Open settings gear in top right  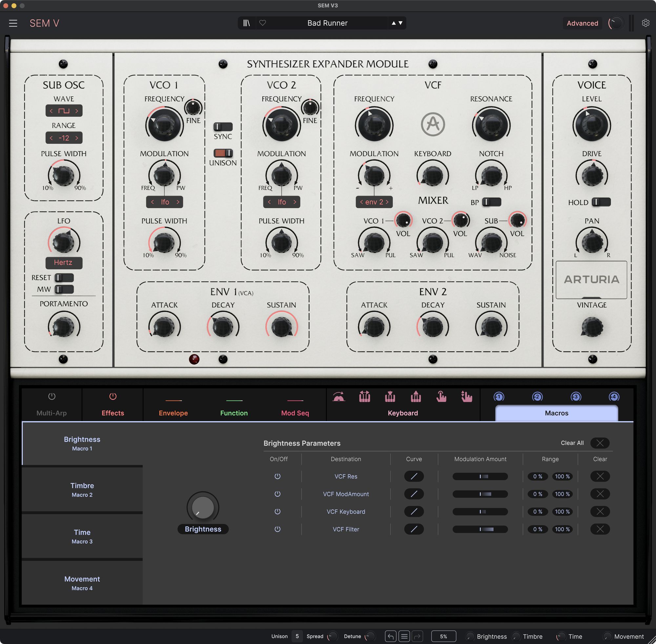[x=645, y=23]
